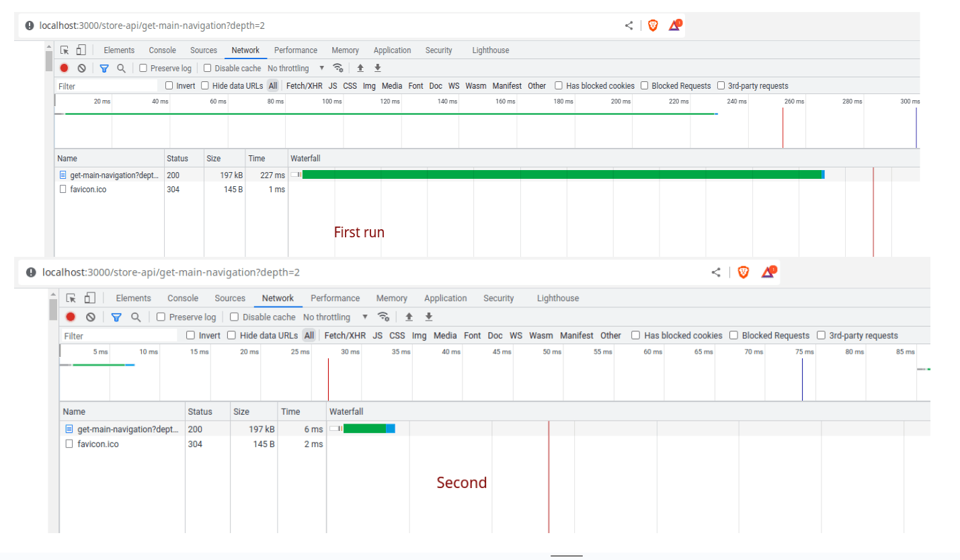Clear the network log
The width and height of the screenshot is (960, 560).
tap(81, 68)
